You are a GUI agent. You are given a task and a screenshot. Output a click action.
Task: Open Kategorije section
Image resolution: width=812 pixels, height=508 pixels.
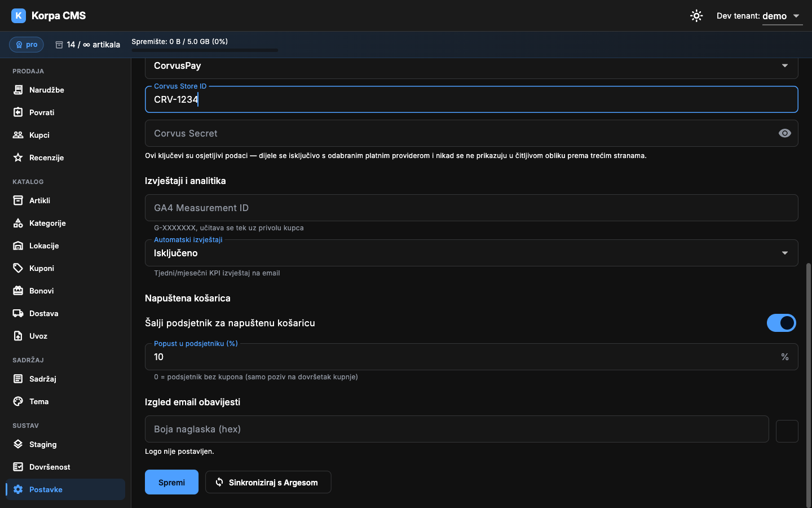[65, 223]
